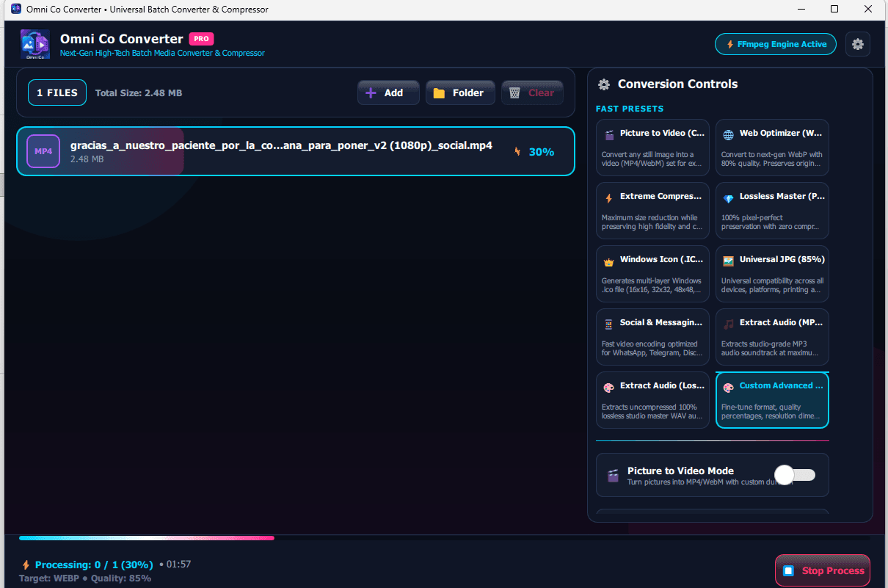Click the clapperboard icon in Picture to Video Mode
Image resolution: width=888 pixels, height=588 pixels.
(613, 476)
